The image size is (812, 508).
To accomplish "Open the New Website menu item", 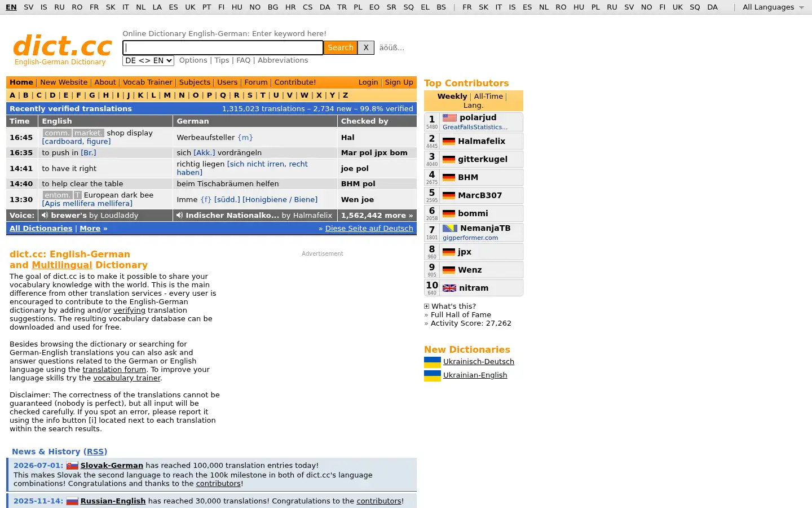I will [x=64, y=82].
